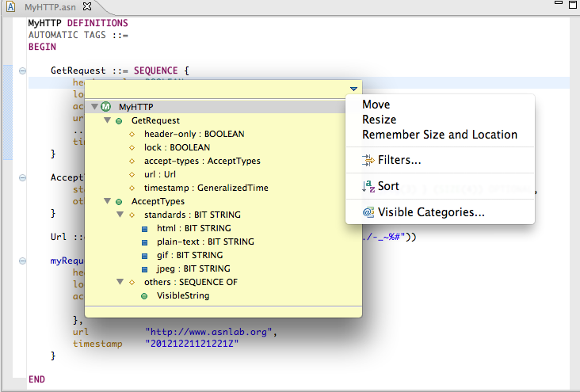Collapse the GetRequest tree node
580x392 pixels.
pyautogui.click(x=107, y=120)
